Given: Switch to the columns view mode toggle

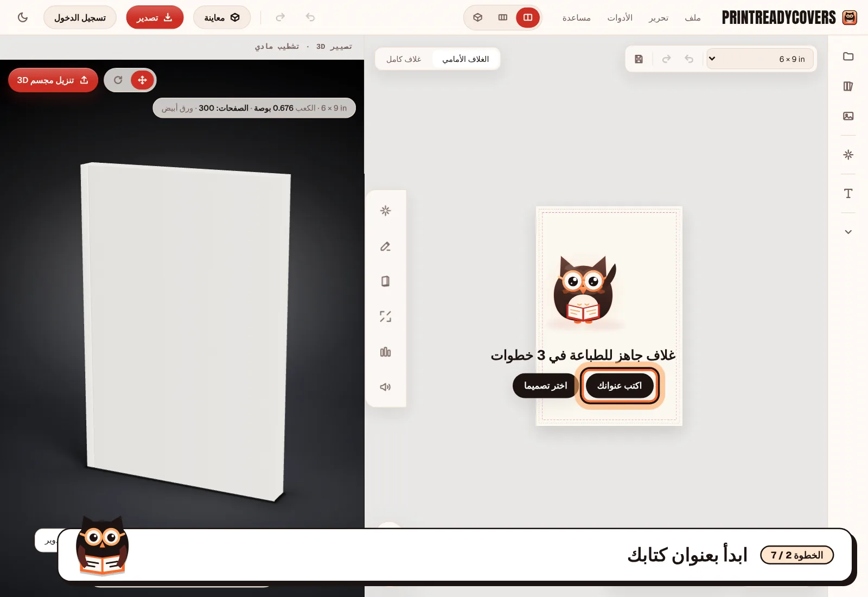Looking at the screenshot, I should click(x=503, y=17).
